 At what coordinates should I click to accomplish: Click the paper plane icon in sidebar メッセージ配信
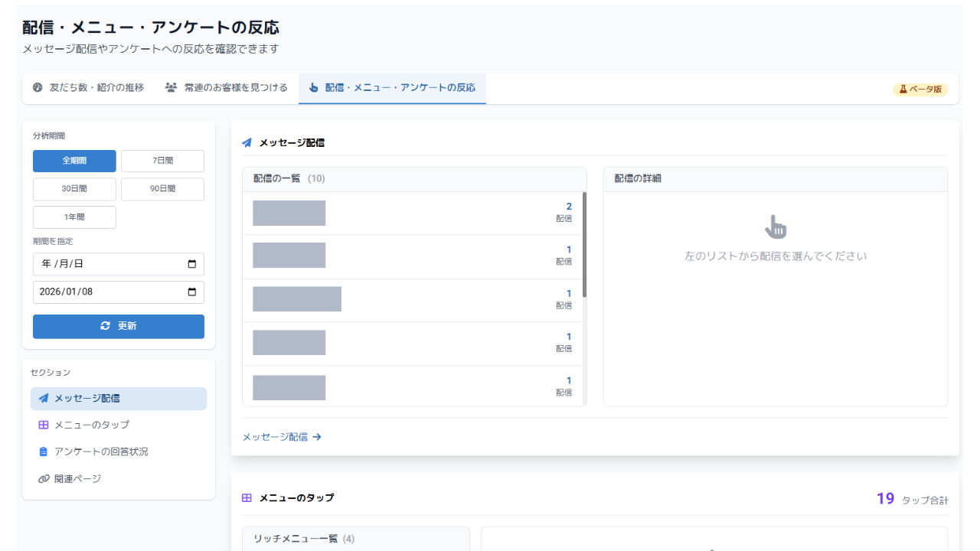click(44, 398)
